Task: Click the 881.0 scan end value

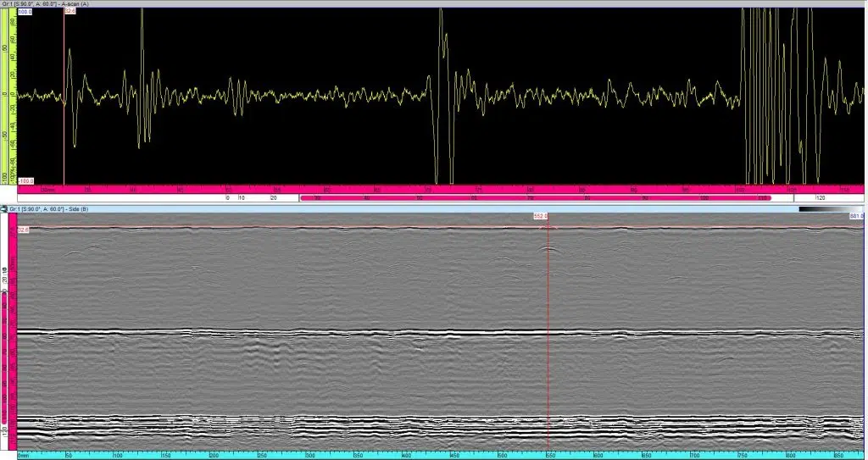Action: (x=856, y=216)
